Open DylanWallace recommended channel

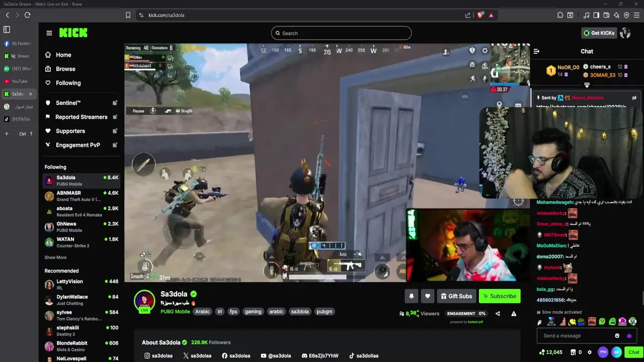[x=81, y=300]
